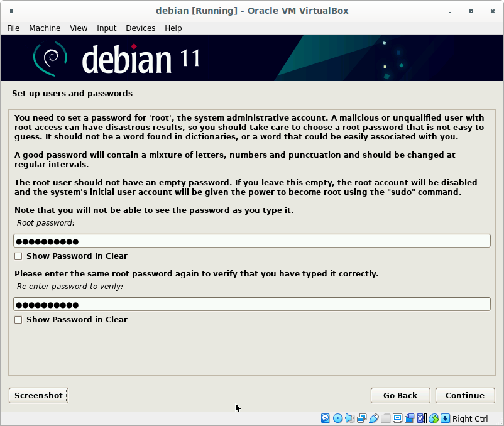
Task: Click the Go Back button
Action: point(400,395)
